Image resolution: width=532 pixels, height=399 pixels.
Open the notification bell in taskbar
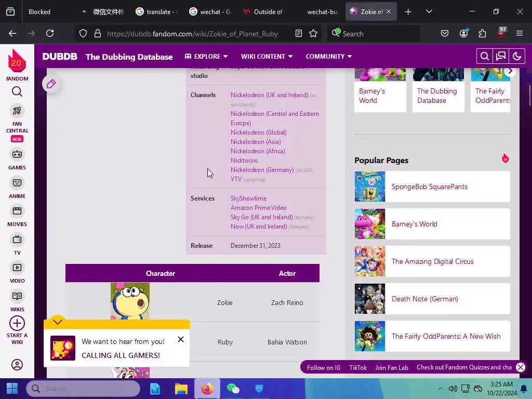pyautogui.click(x=524, y=389)
